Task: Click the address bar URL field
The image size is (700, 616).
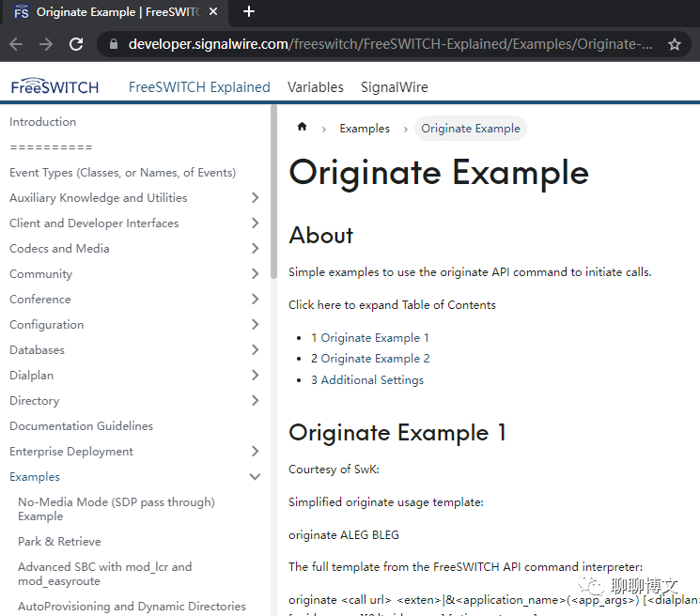Action: [390, 44]
